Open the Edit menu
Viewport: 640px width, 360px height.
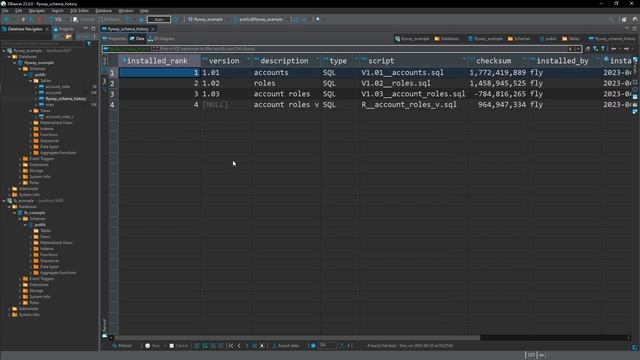tap(18, 11)
